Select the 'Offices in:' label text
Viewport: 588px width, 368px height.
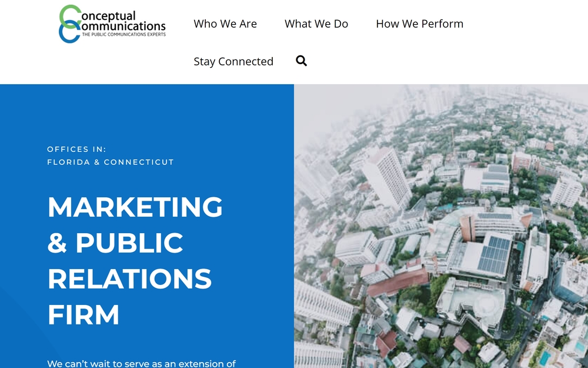click(x=76, y=149)
